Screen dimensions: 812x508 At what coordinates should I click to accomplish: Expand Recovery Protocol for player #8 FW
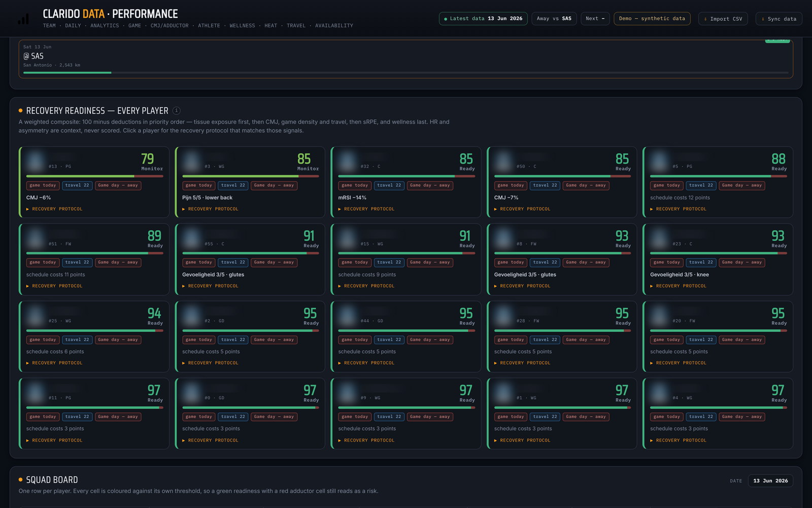click(x=522, y=286)
